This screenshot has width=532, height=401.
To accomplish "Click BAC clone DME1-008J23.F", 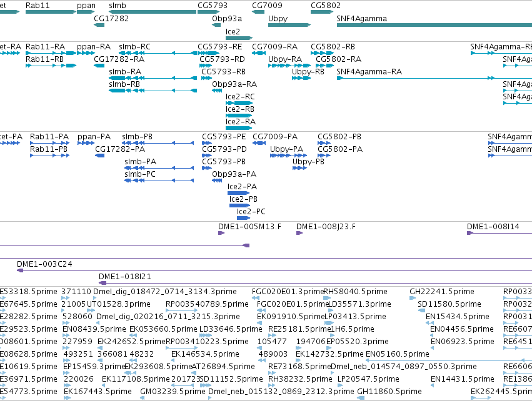I will [x=326, y=227].
